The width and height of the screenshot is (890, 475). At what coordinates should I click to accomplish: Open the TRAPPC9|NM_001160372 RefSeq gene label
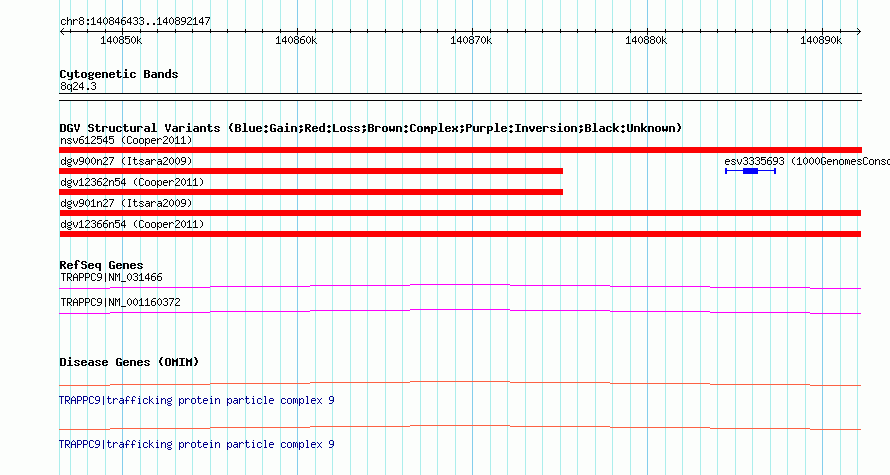tap(120, 302)
